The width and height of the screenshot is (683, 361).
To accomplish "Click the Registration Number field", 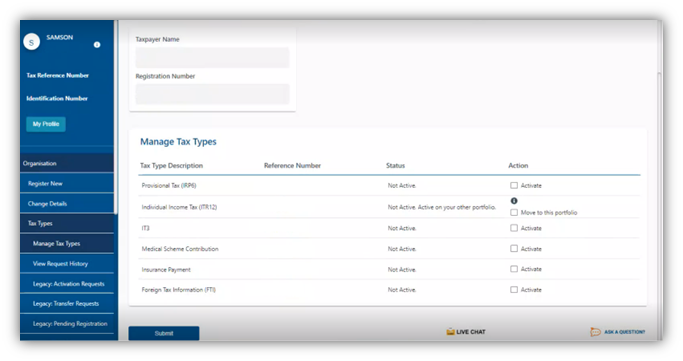I will click(212, 94).
